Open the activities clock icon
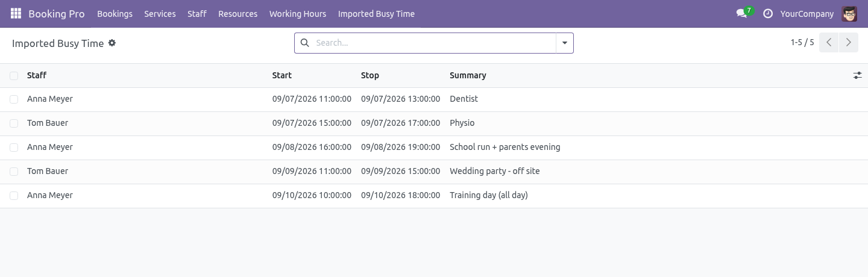 767,13
